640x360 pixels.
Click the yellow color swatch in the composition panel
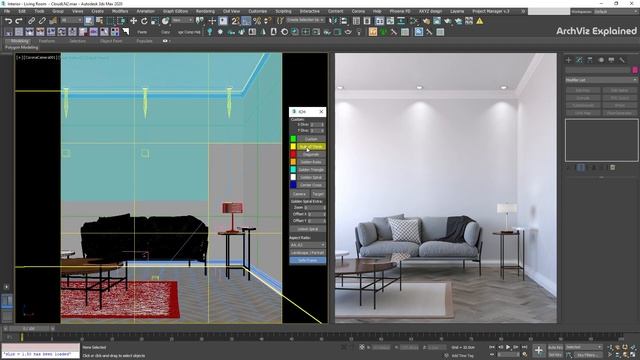tap(293, 147)
